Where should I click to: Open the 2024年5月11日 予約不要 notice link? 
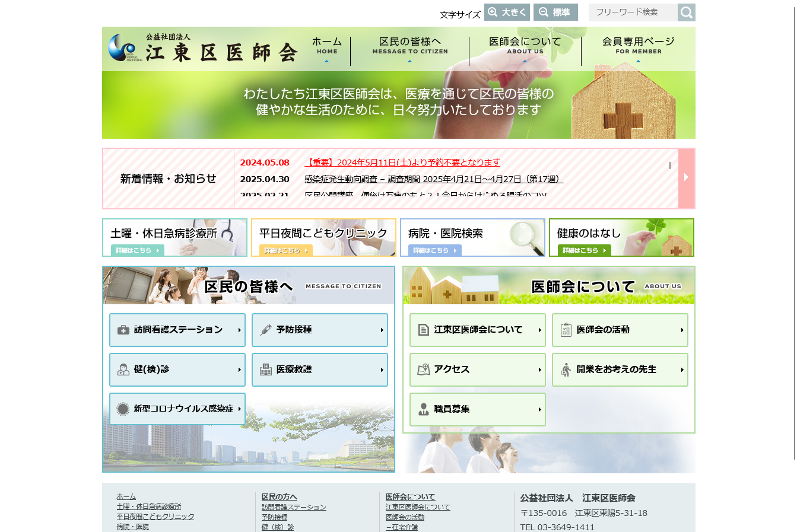tap(402, 163)
